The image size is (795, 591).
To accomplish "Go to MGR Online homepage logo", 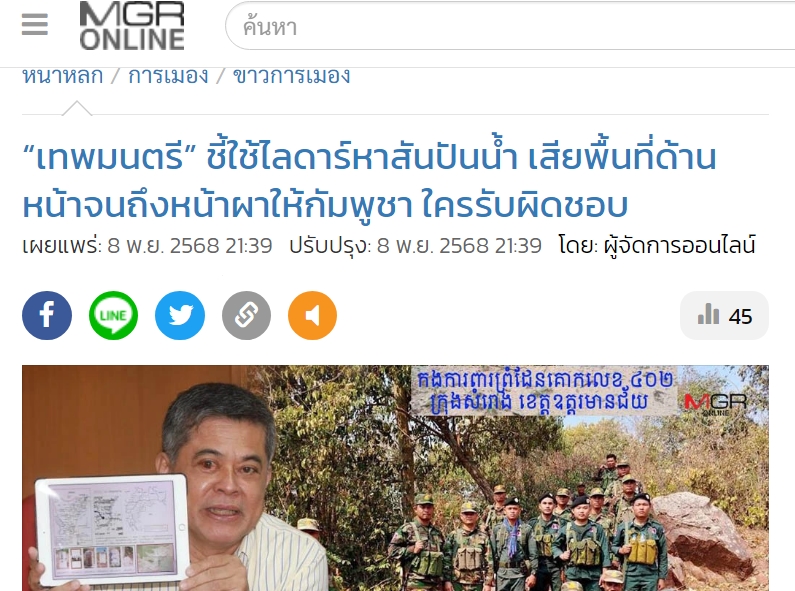I will coord(132,25).
